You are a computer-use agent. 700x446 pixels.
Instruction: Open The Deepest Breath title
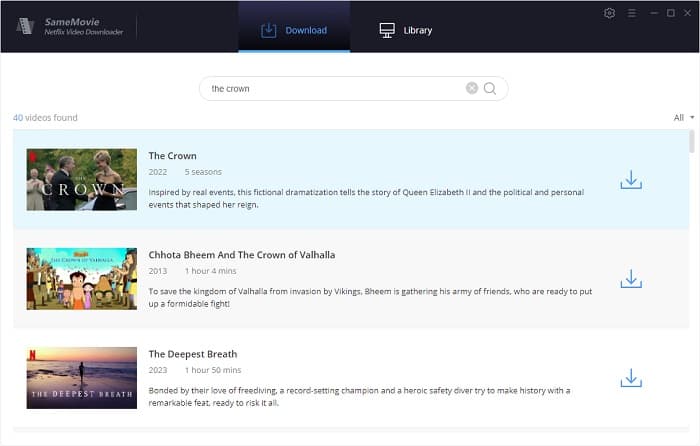pyautogui.click(x=192, y=354)
